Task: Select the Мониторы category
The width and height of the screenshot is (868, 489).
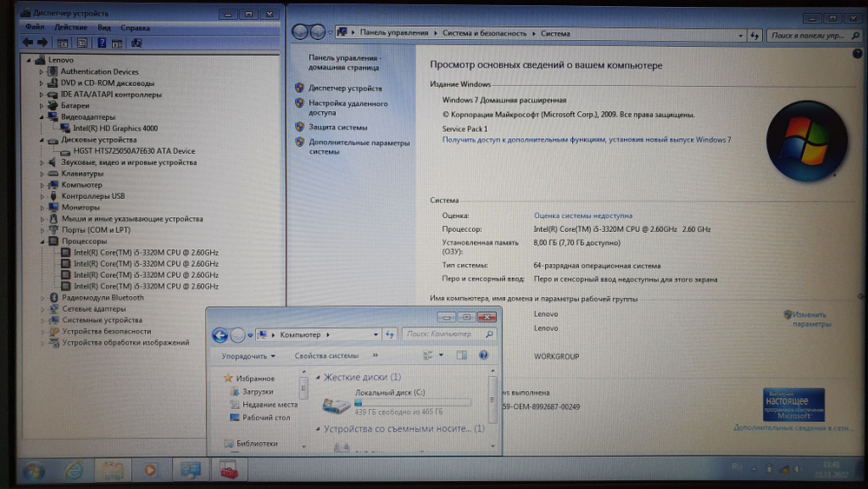Action: point(80,207)
